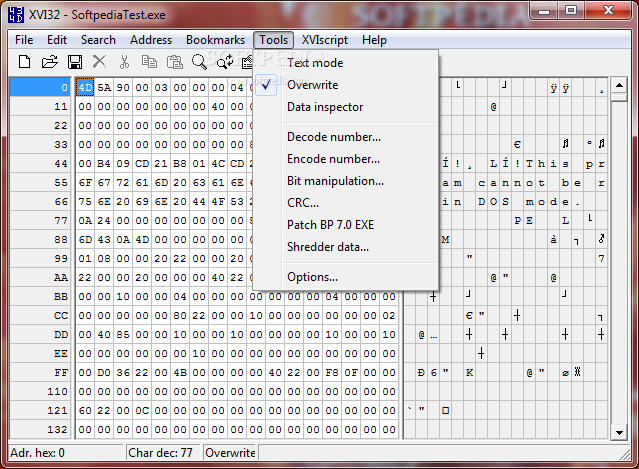Open the File menu
Image resolution: width=639 pixels, height=469 pixels.
[x=24, y=40]
